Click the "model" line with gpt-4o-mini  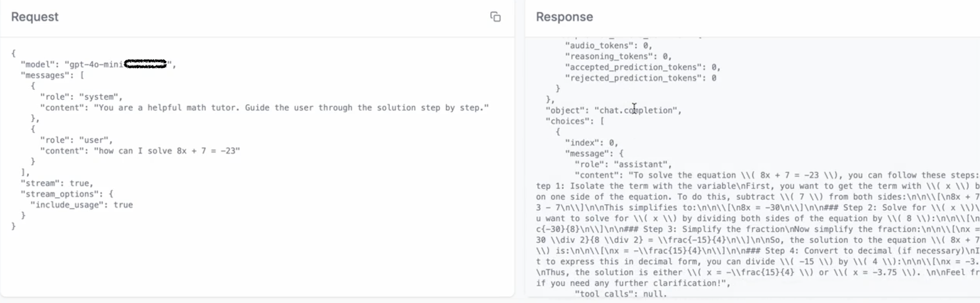click(x=98, y=64)
